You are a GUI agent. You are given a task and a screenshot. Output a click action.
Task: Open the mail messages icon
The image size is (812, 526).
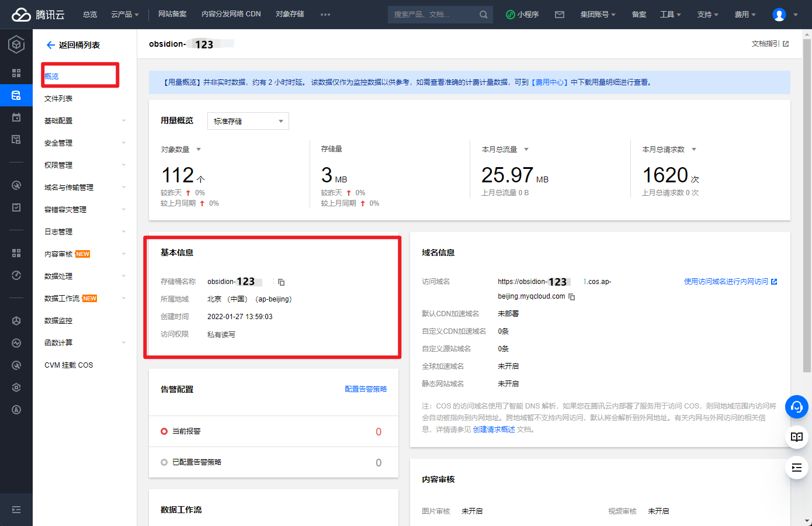560,15
